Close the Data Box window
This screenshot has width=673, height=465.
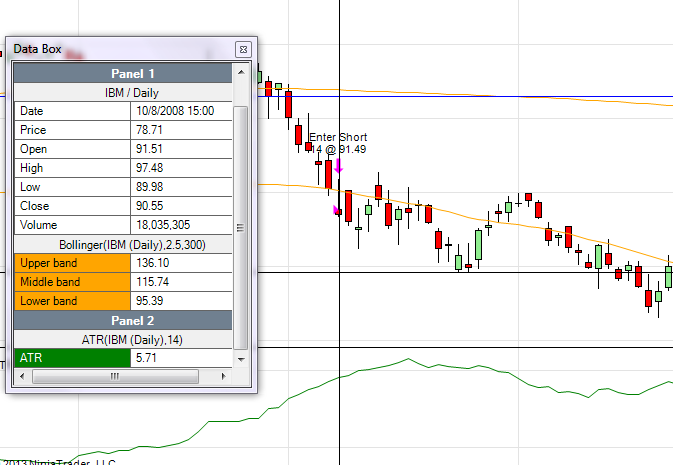point(243,49)
